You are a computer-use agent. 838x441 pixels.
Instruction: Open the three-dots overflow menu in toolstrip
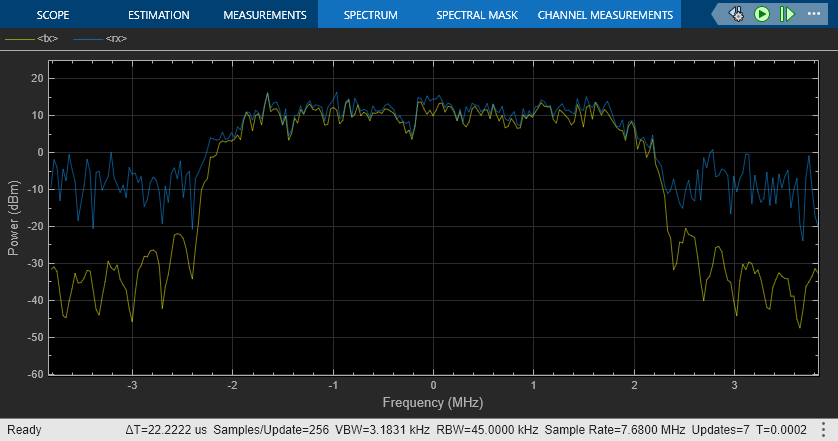click(x=814, y=14)
